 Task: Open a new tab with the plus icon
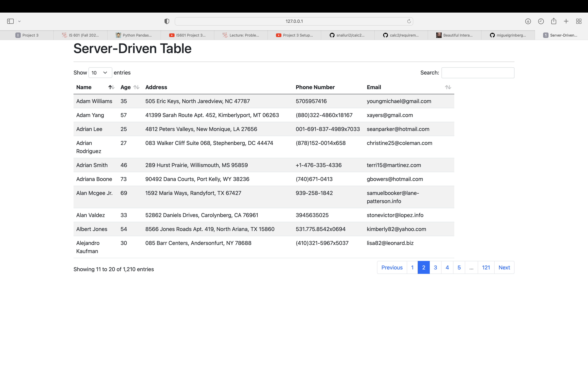566,21
